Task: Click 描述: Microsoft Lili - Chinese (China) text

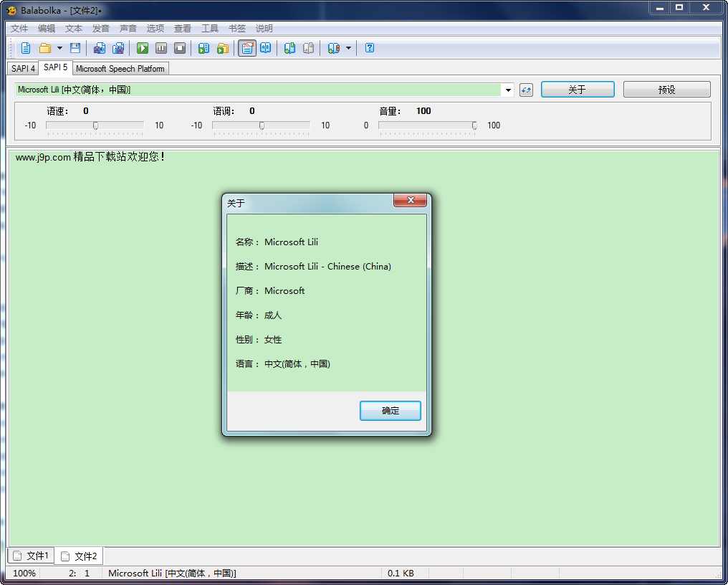Action: point(313,266)
